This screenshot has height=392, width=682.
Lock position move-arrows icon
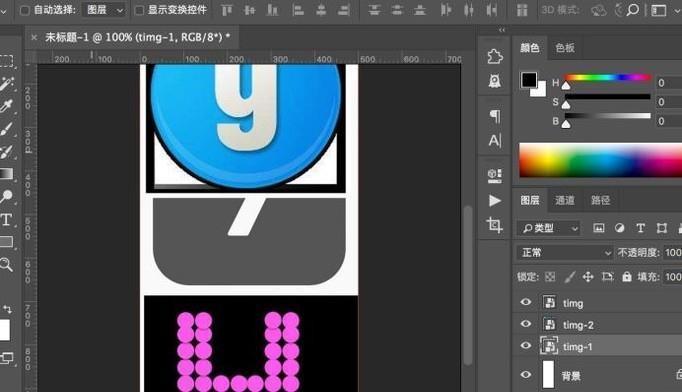click(588, 277)
